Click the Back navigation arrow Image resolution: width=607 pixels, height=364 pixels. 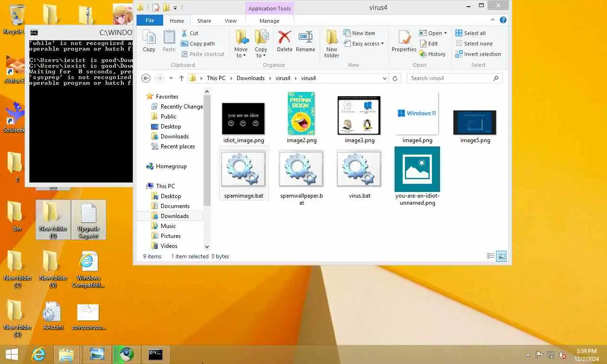(x=146, y=78)
